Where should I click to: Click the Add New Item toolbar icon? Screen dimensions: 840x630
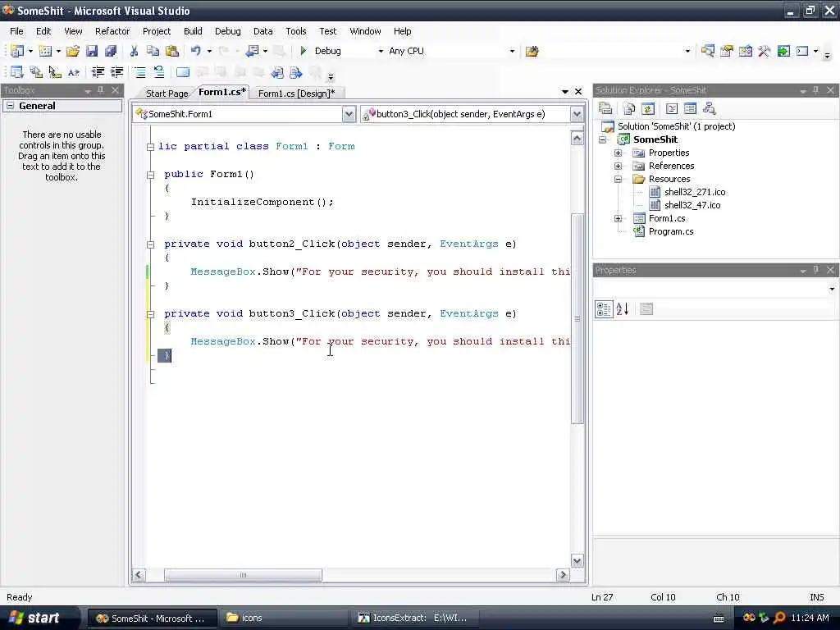tap(46, 51)
